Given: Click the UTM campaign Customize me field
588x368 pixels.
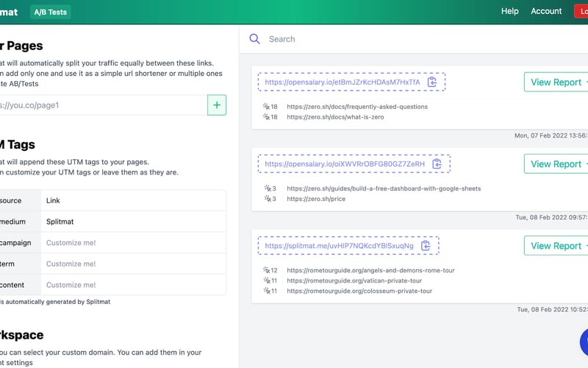Looking at the screenshot, I should coord(134,243).
